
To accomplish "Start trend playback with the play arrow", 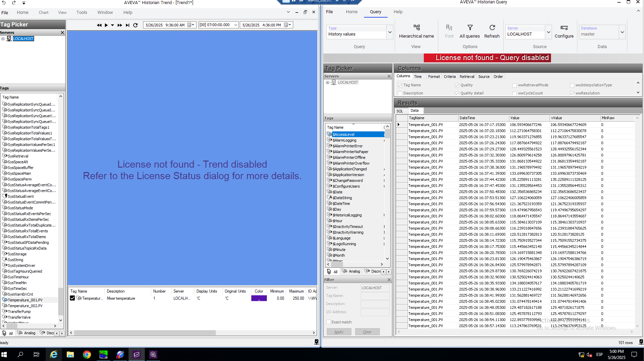I will click(x=106, y=25).
